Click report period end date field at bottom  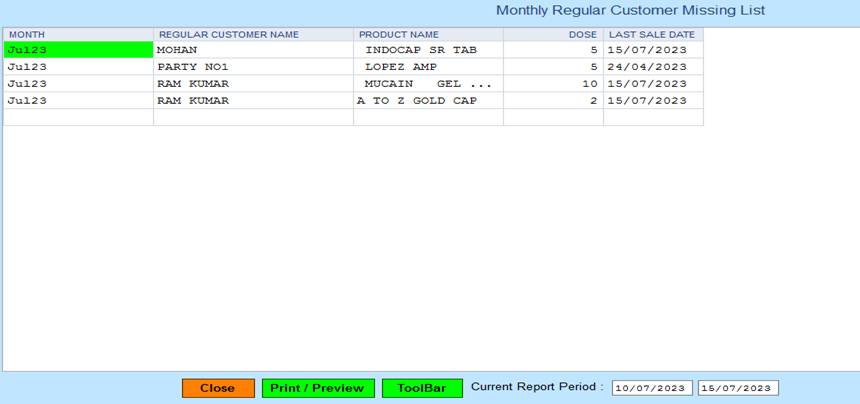pos(737,388)
